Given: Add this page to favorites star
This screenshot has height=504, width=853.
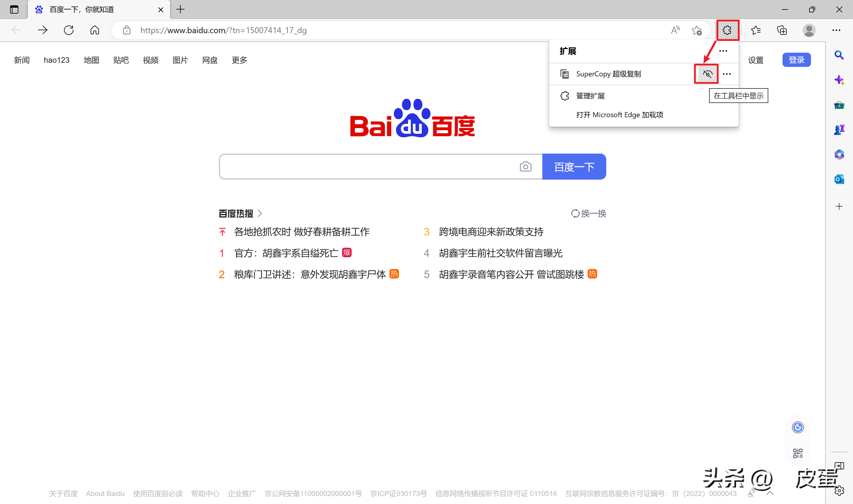Looking at the screenshot, I should pos(697,30).
